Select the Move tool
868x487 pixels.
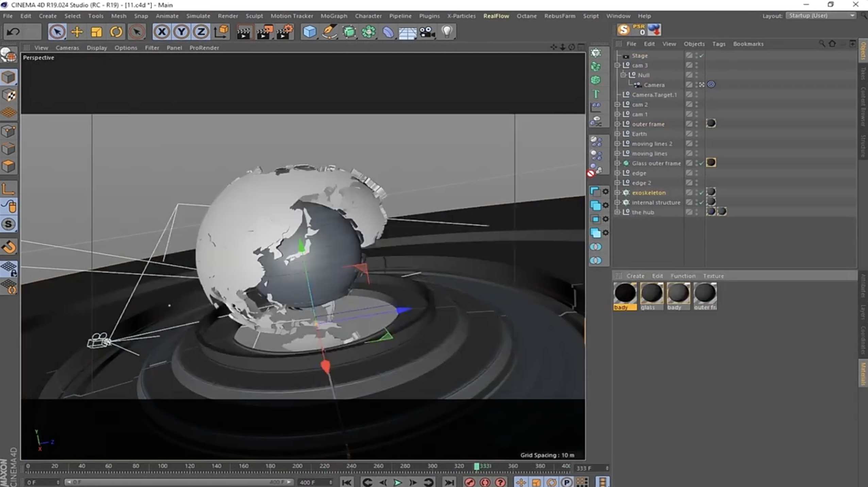tap(77, 31)
